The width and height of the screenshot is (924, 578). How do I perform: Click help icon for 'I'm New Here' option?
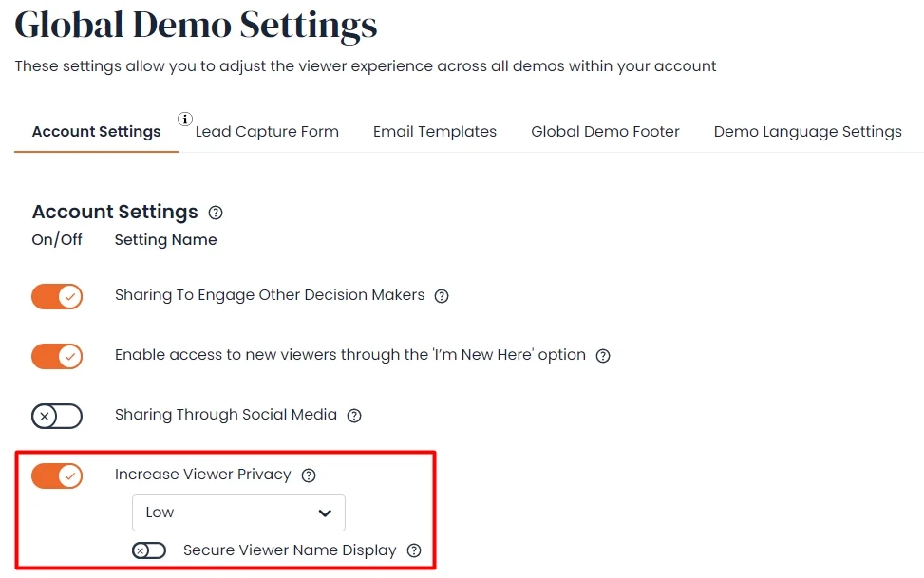point(603,356)
